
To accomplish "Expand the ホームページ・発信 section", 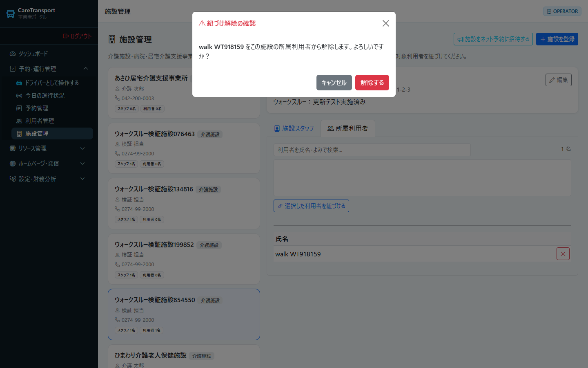I will 49,163.
